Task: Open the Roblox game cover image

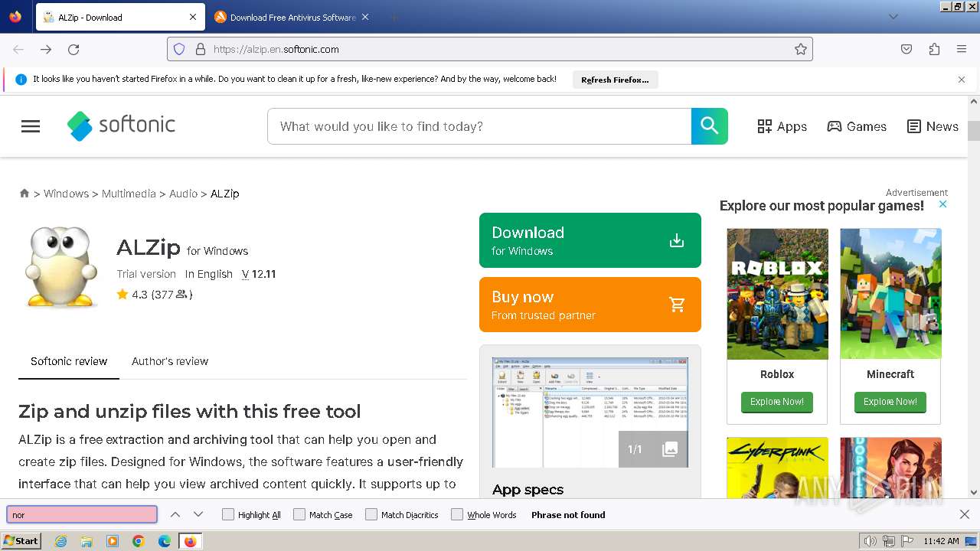Action: click(777, 294)
